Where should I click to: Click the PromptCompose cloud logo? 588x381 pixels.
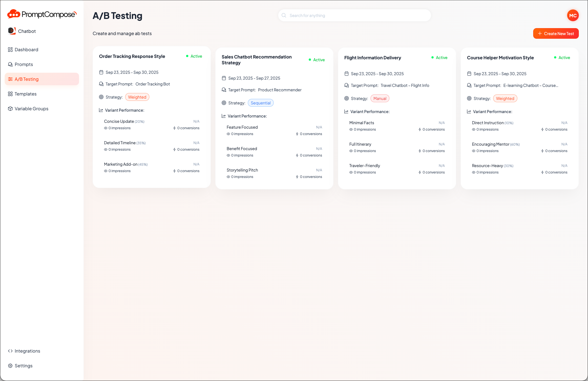(14, 14)
